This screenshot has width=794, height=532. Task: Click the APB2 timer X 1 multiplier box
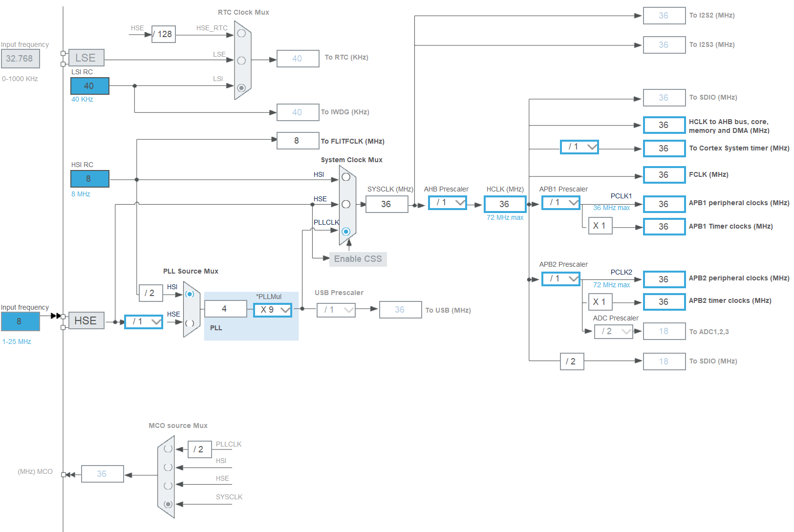point(600,302)
